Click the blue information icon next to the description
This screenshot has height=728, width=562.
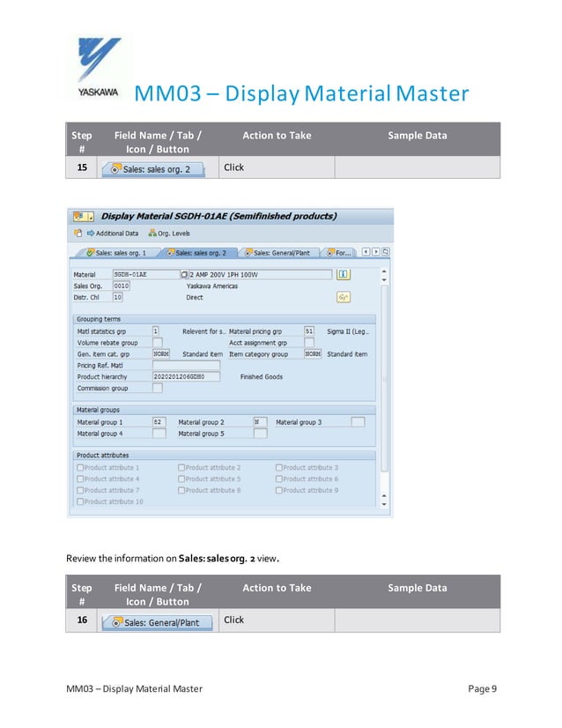[x=343, y=274]
